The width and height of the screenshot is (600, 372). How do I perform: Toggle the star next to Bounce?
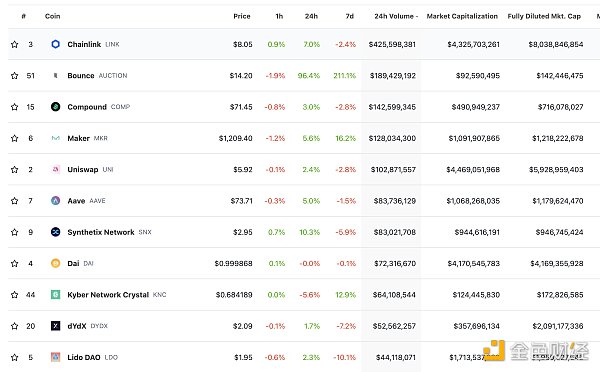(15, 76)
